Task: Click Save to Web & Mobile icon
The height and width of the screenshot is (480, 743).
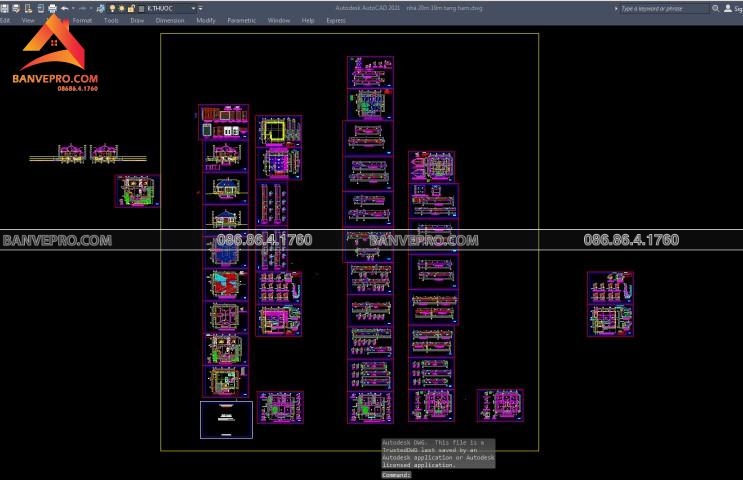Action: tap(40, 8)
